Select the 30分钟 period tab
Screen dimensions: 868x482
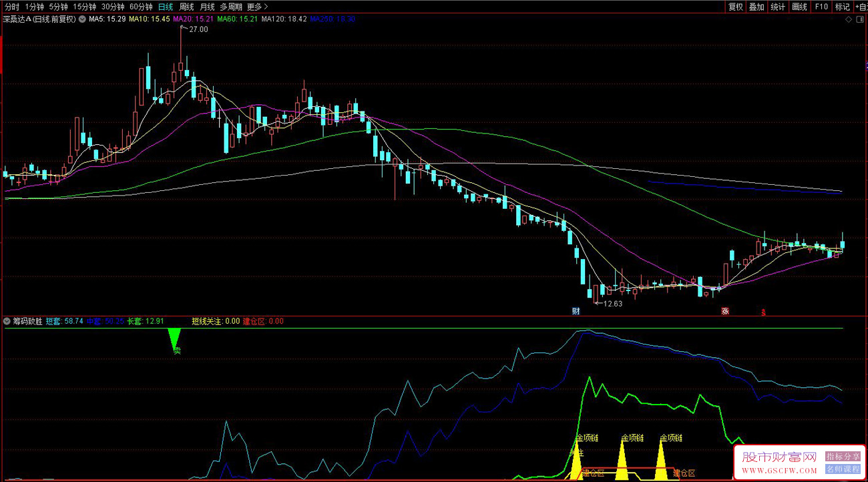(114, 7)
